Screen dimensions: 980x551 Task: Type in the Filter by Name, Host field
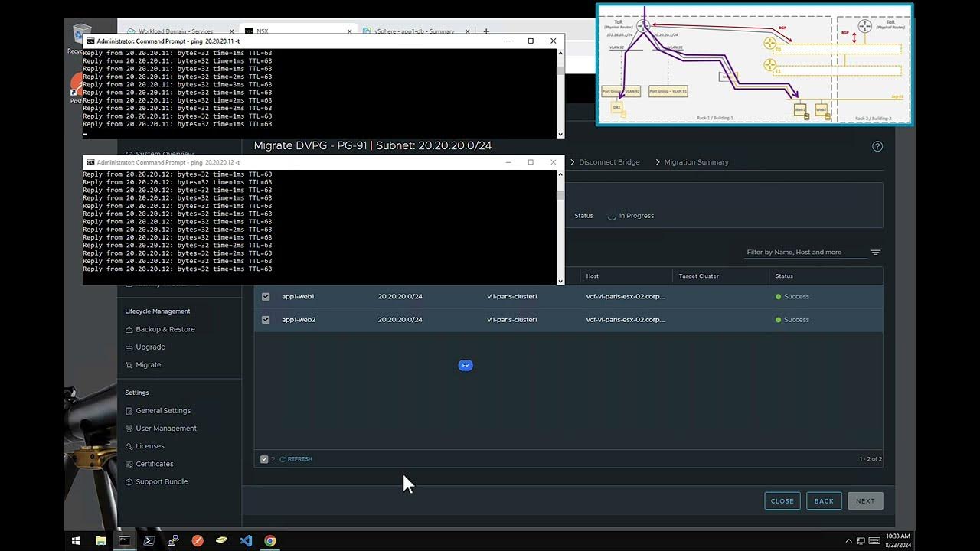pyautogui.click(x=804, y=253)
